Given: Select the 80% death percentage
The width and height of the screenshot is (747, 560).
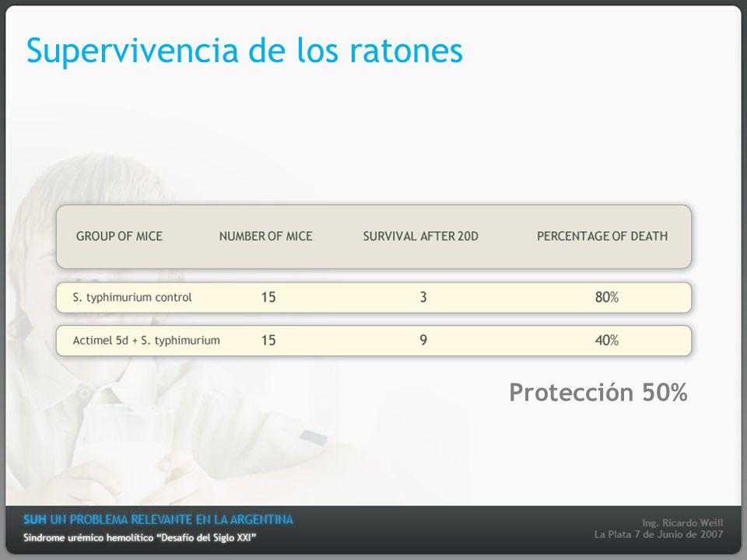Looking at the screenshot, I should click(x=606, y=298).
